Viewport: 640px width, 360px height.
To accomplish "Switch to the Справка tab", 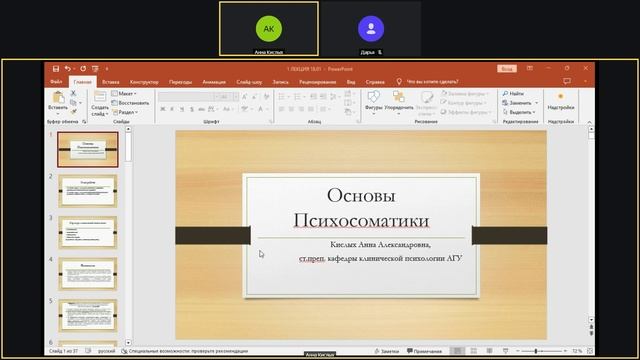I will tap(375, 82).
